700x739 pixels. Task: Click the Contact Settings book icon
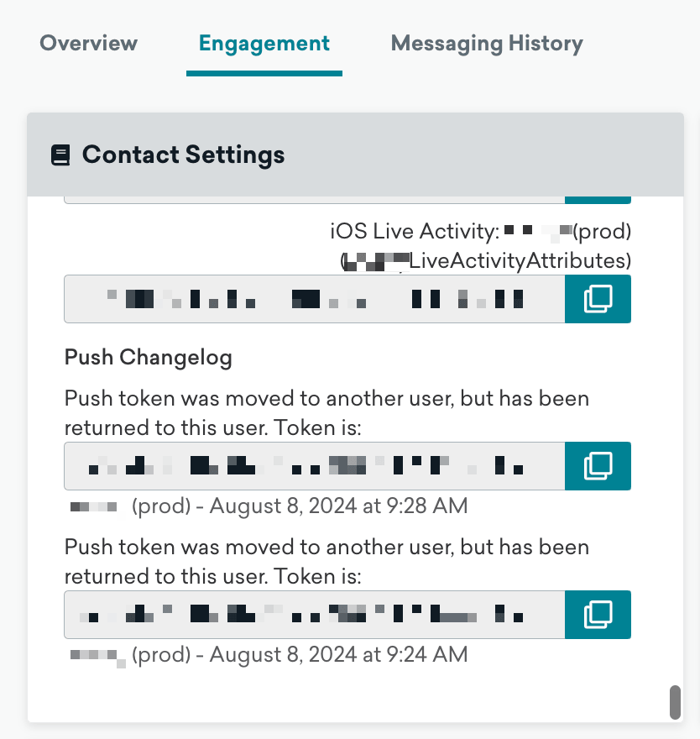60,155
